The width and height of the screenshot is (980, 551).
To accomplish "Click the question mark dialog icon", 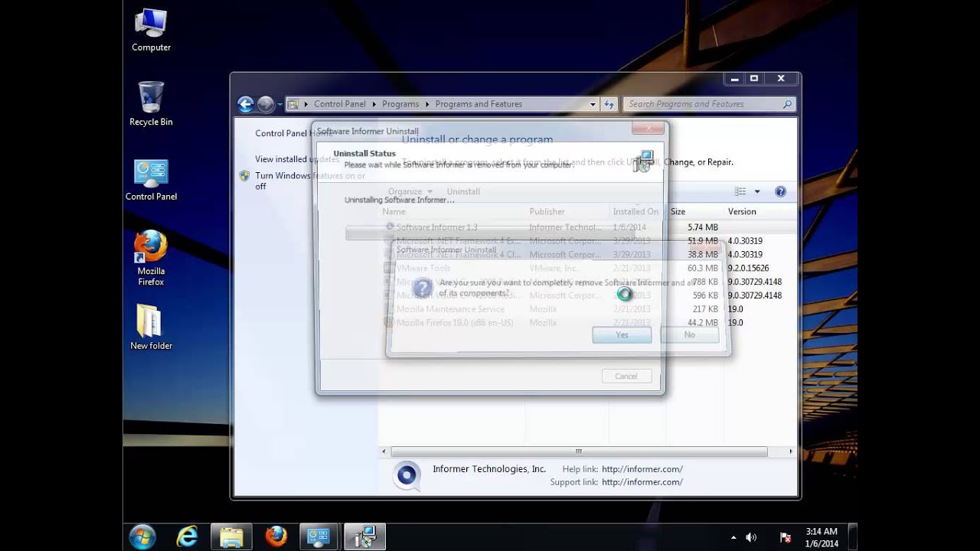I will [423, 289].
